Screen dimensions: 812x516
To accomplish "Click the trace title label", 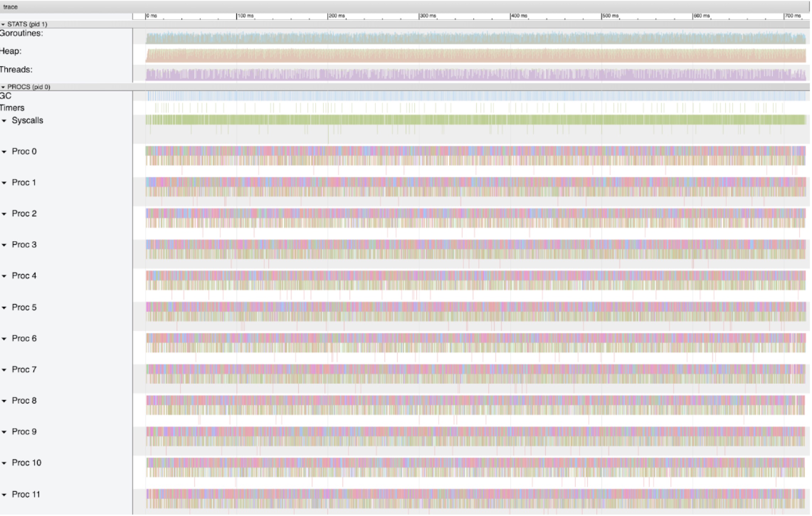I will (x=10, y=7).
